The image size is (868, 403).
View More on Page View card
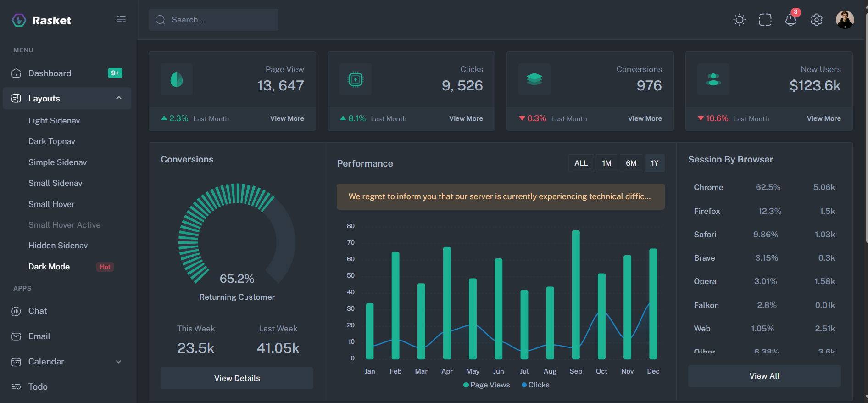tap(287, 118)
